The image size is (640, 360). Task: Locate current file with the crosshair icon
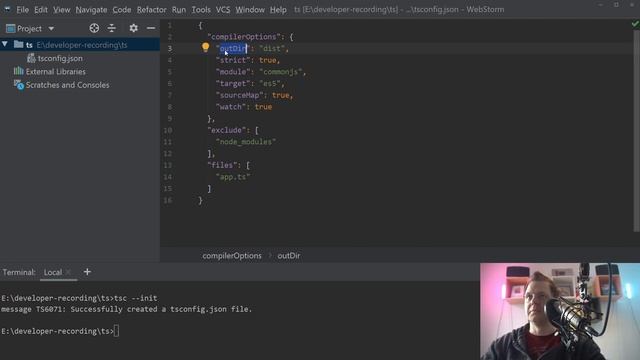click(94, 28)
